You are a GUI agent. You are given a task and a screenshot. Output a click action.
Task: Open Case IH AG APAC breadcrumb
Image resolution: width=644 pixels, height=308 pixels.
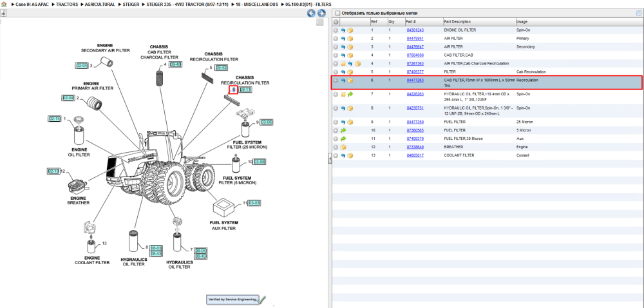33,4
